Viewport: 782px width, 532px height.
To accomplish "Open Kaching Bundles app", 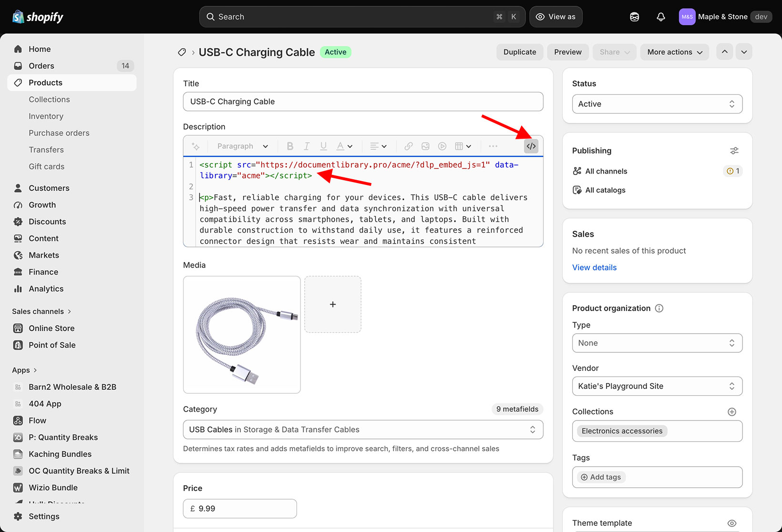I will click(72, 454).
